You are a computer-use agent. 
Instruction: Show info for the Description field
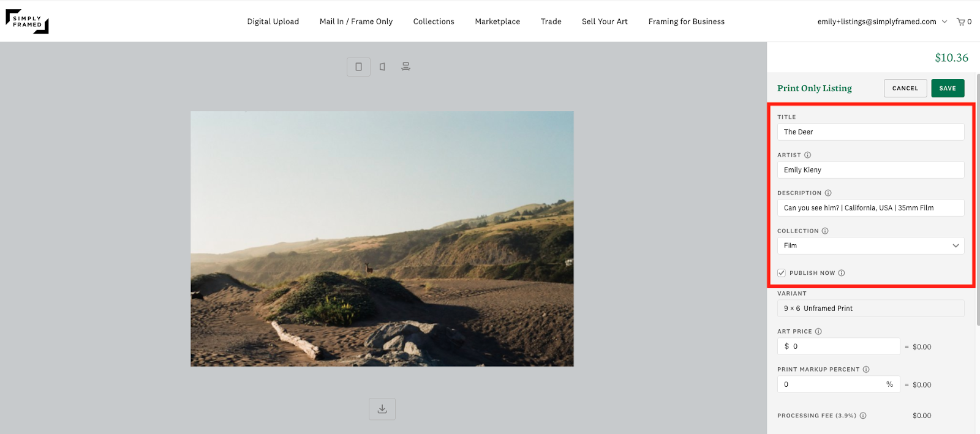(x=828, y=193)
